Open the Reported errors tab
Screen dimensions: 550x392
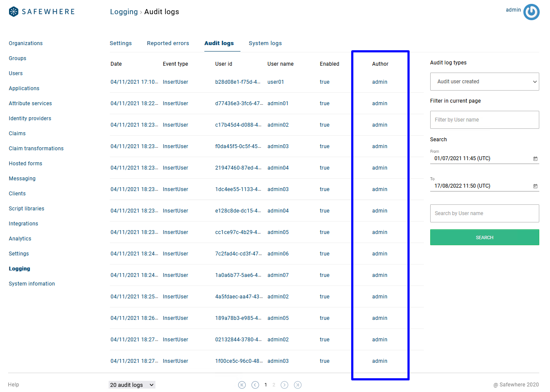[x=168, y=43]
